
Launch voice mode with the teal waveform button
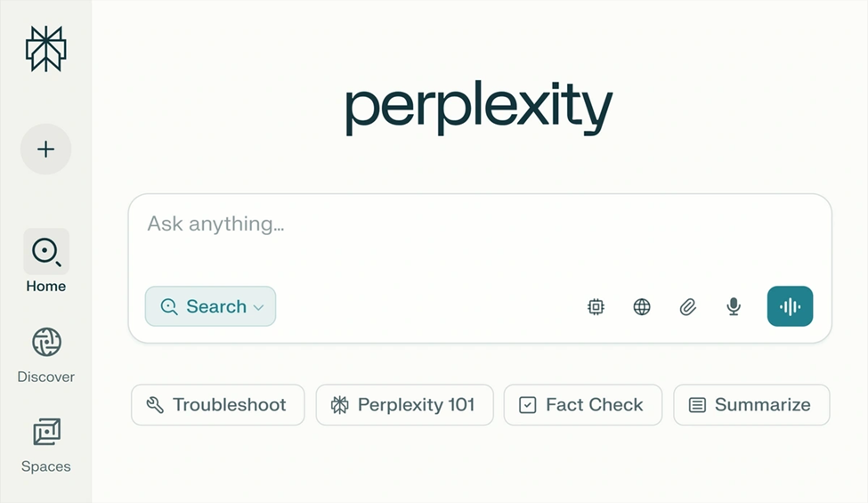point(790,306)
